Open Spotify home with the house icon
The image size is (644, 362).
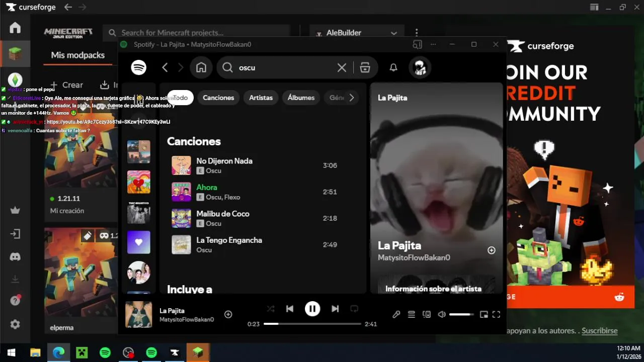click(x=201, y=67)
